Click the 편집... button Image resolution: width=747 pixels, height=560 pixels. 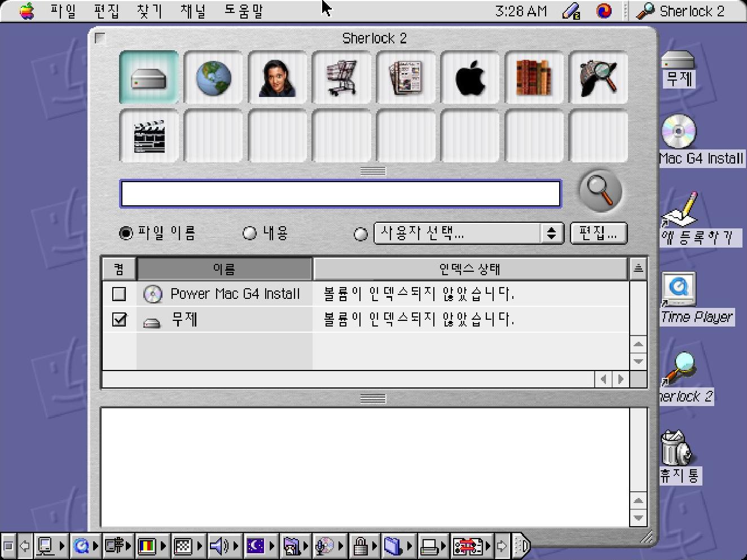pyautogui.click(x=599, y=233)
